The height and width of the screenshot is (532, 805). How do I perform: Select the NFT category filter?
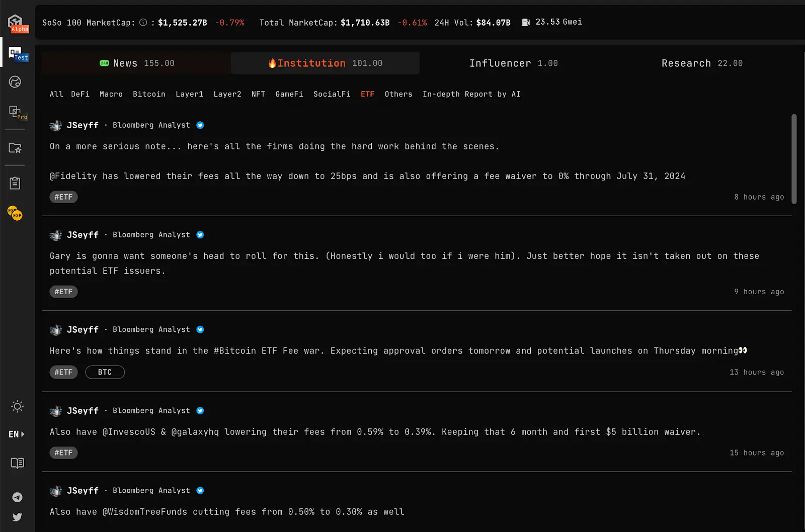258,94
